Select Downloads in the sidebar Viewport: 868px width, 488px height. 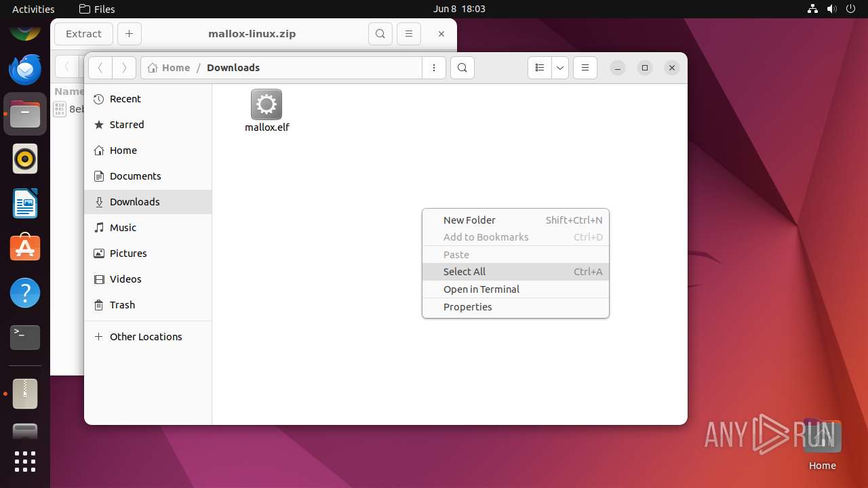(148, 202)
